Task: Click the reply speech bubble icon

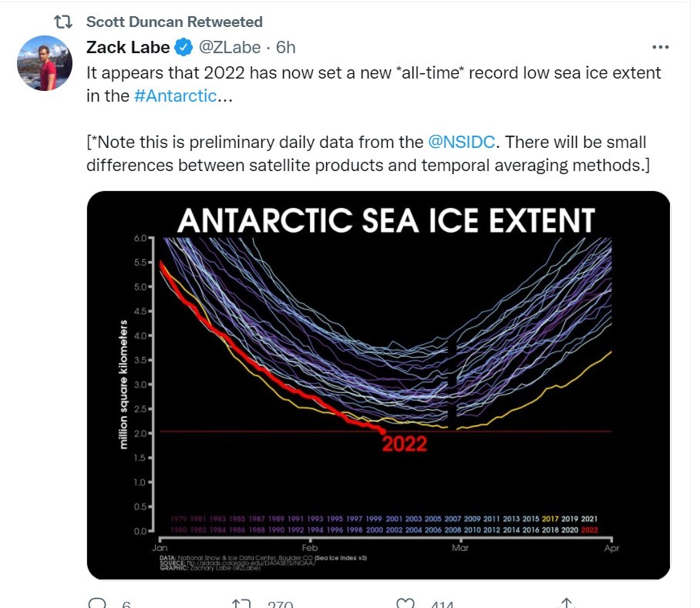Action: 97,603
